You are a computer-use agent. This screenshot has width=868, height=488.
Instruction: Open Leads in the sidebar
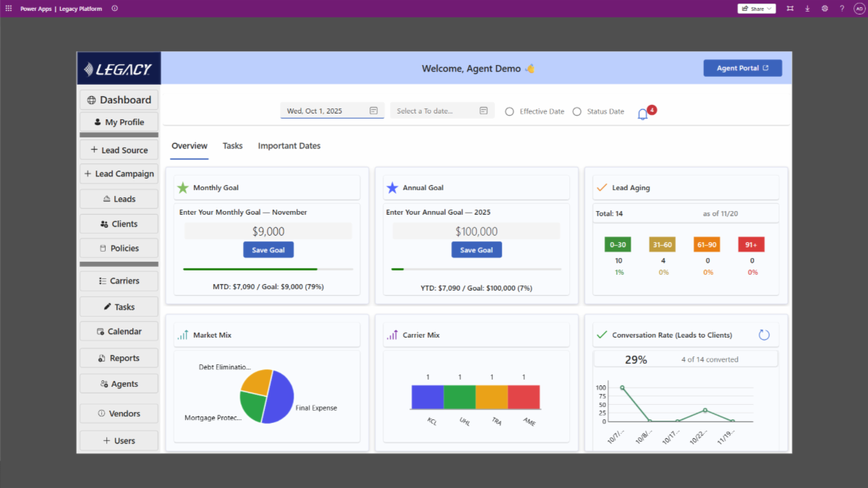(119, 199)
